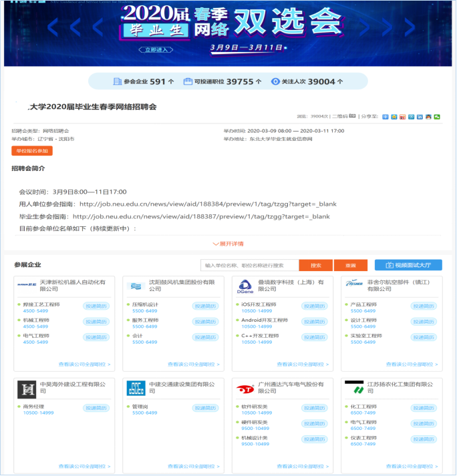Click the 重置 reset button
457x476 pixels.
click(x=351, y=265)
